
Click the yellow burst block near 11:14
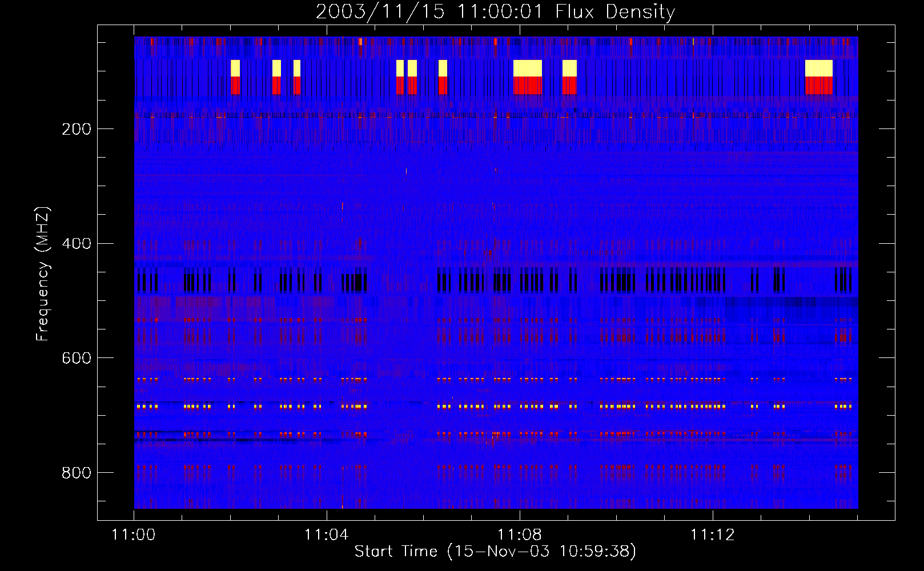(x=819, y=69)
